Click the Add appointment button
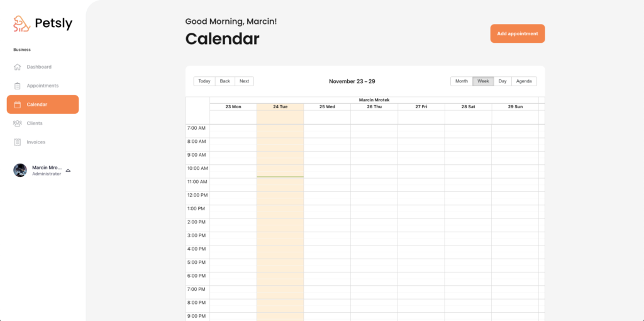 (518, 34)
